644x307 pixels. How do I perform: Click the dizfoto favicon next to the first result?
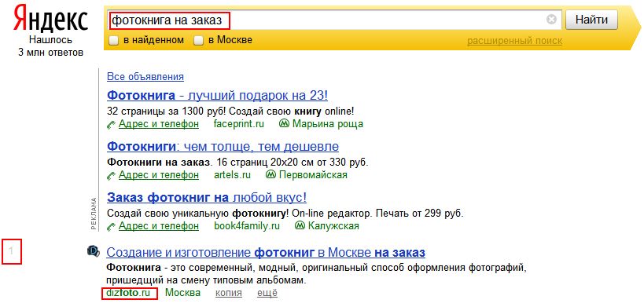(94, 250)
